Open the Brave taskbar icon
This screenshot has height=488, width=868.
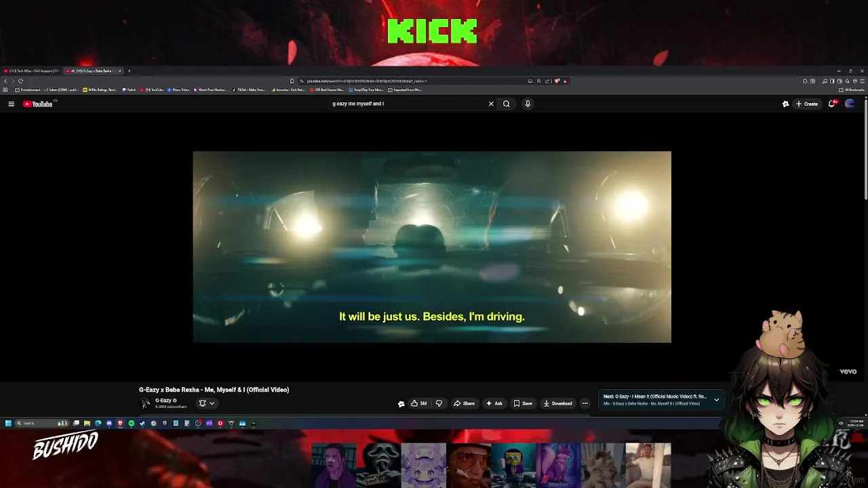(x=120, y=424)
